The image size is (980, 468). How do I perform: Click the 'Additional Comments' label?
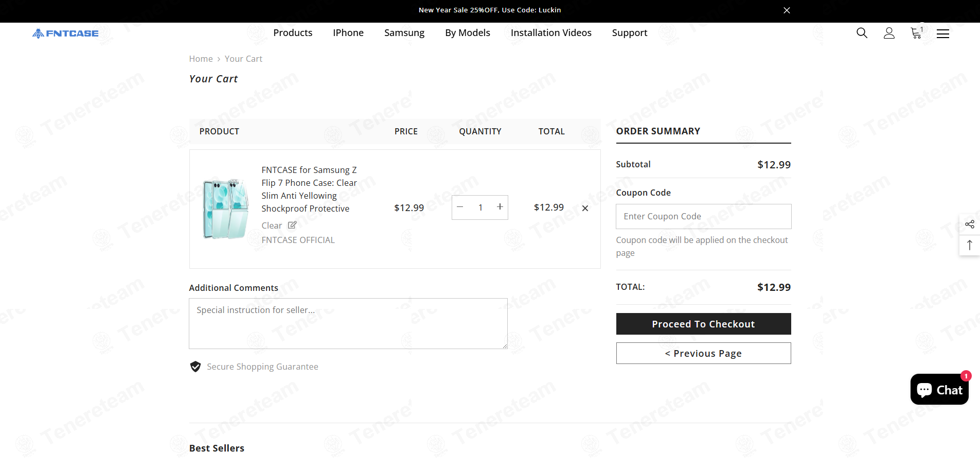click(x=234, y=288)
